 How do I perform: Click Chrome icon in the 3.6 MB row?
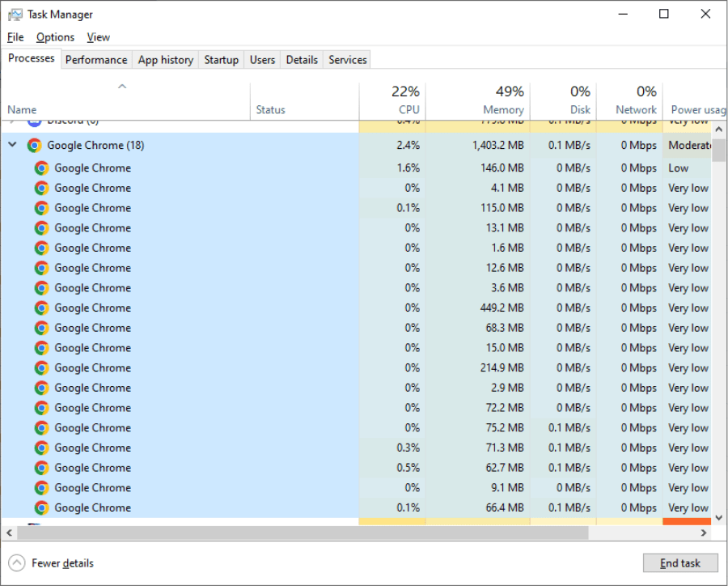coord(41,287)
